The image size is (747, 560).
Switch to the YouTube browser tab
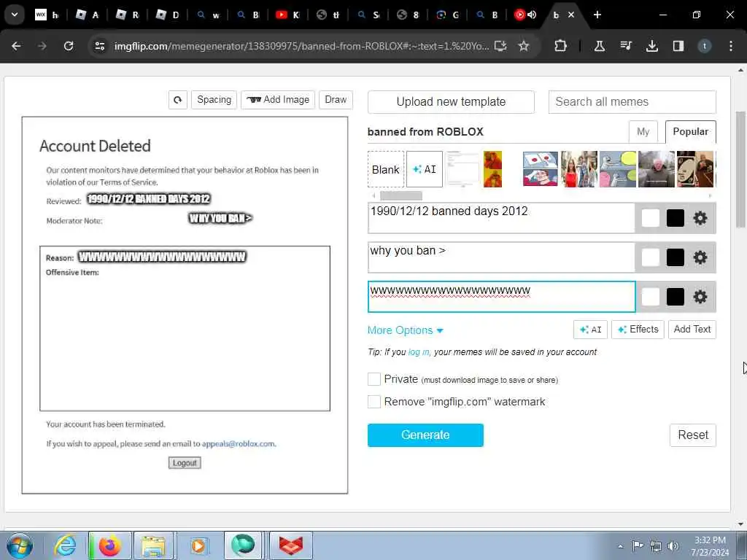pyautogui.click(x=287, y=15)
